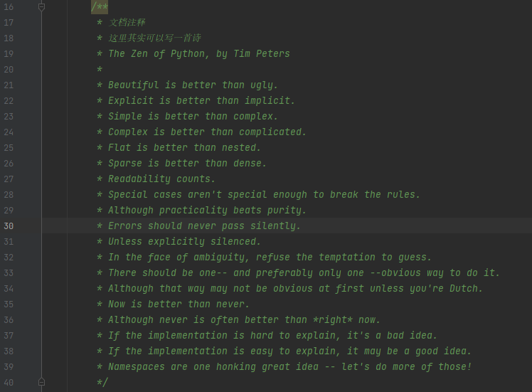Click the 'Explicit is better than implicit' line

[x=201, y=101]
